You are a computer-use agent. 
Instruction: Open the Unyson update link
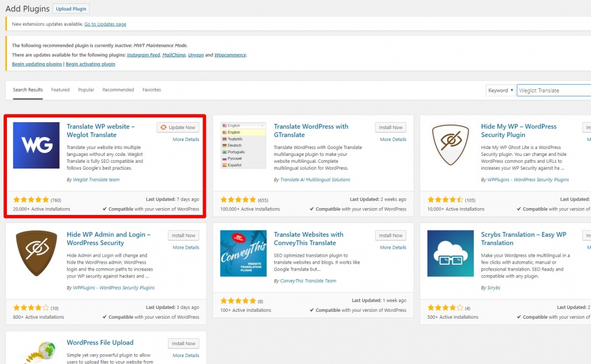pyautogui.click(x=196, y=55)
